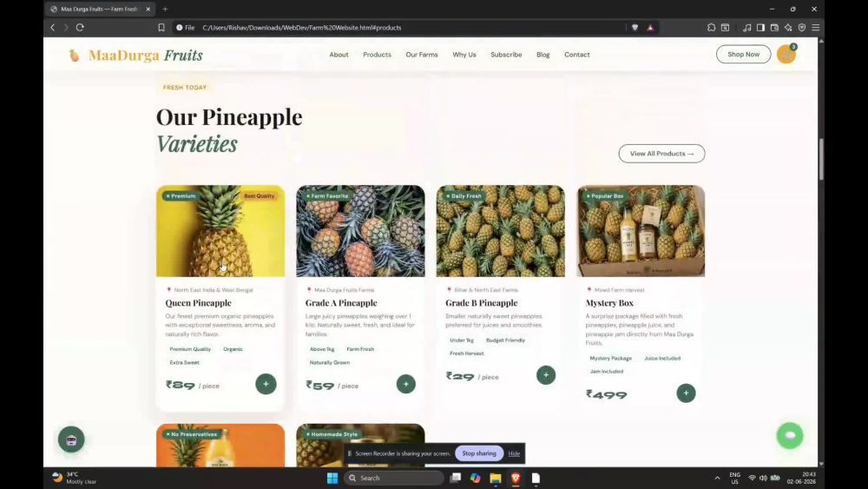Open volume control in system tray
868x489 pixels.
point(763,478)
